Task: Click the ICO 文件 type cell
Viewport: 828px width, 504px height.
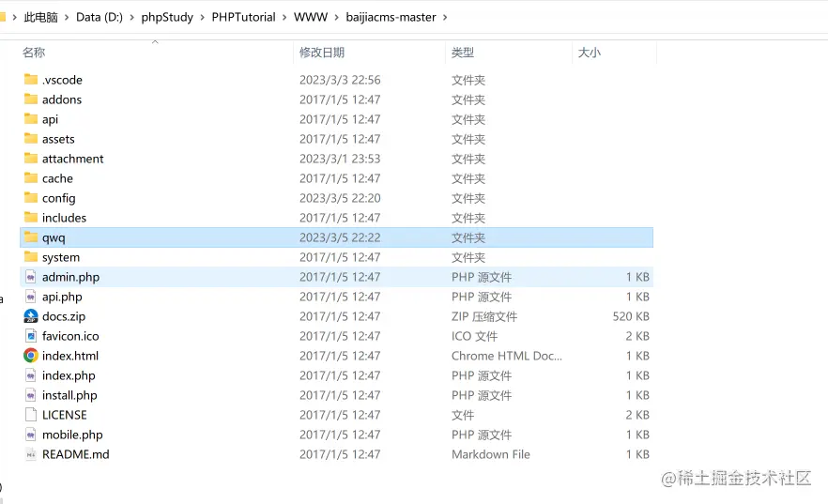Action: coord(474,336)
